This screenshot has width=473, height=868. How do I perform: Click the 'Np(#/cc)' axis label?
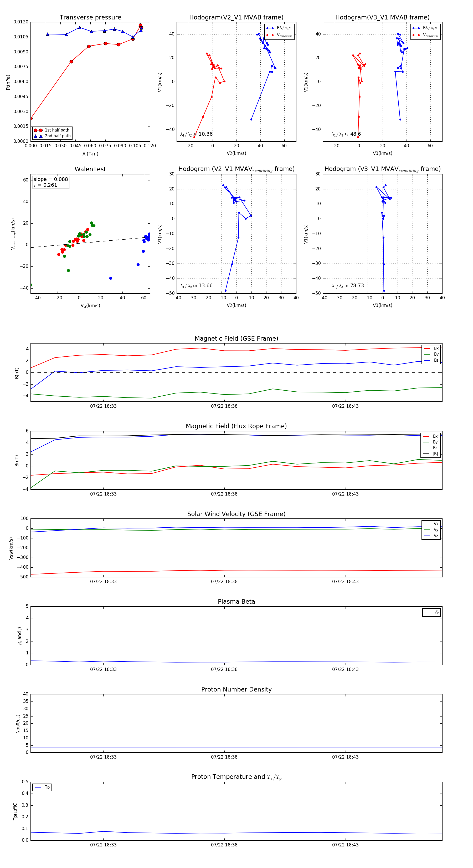18,724
